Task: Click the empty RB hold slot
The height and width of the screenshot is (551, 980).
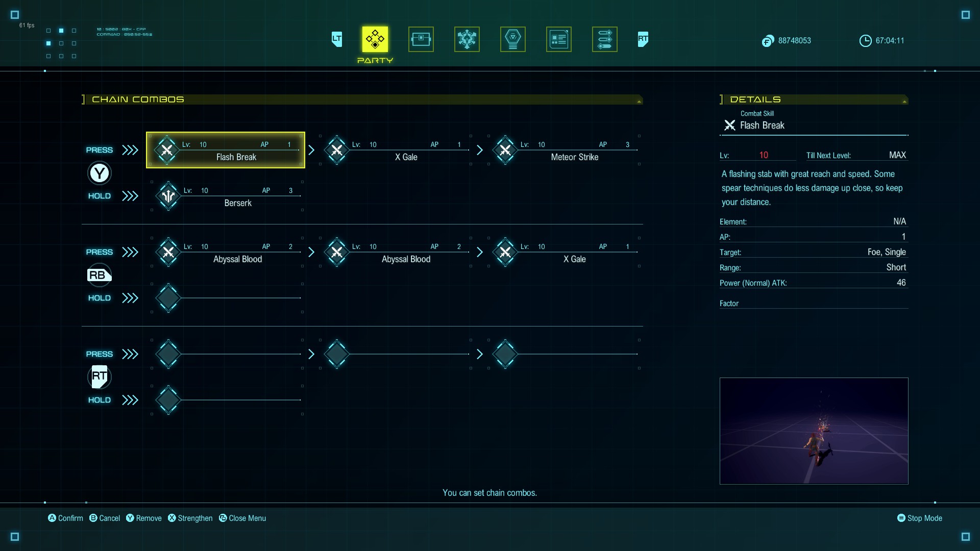Action: (x=227, y=298)
